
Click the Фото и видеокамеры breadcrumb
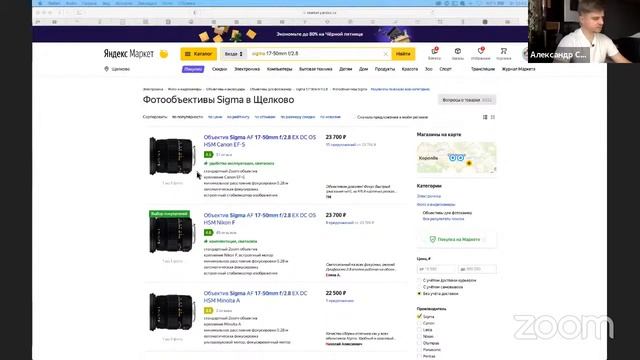[184, 89]
